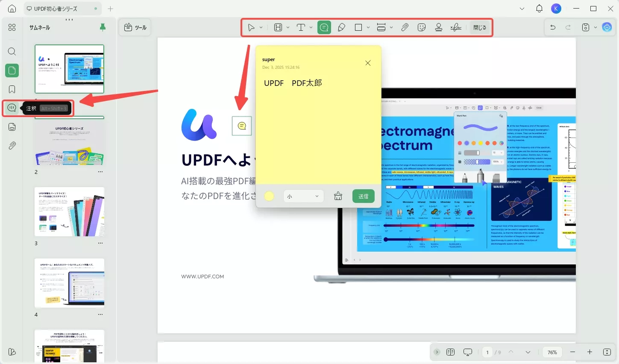Viewport: 619px width, 364px height.
Task: Close the yellow sticky note popup
Action: tap(368, 63)
